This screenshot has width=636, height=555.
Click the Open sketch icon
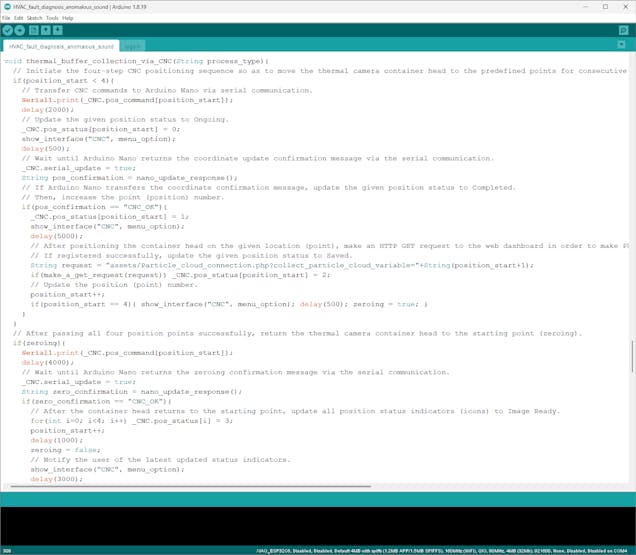click(46, 30)
